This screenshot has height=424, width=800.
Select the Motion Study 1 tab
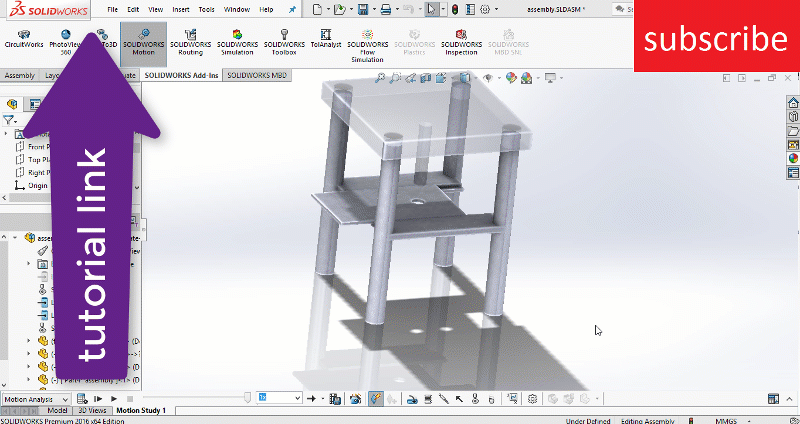click(141, 411)
